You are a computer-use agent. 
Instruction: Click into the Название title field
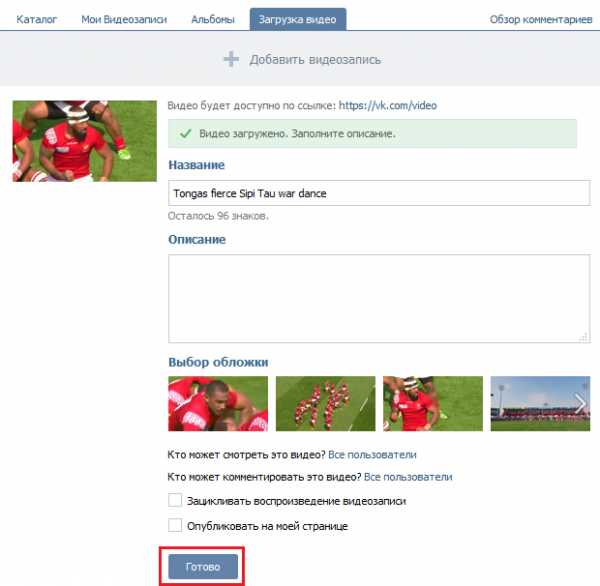379,193
